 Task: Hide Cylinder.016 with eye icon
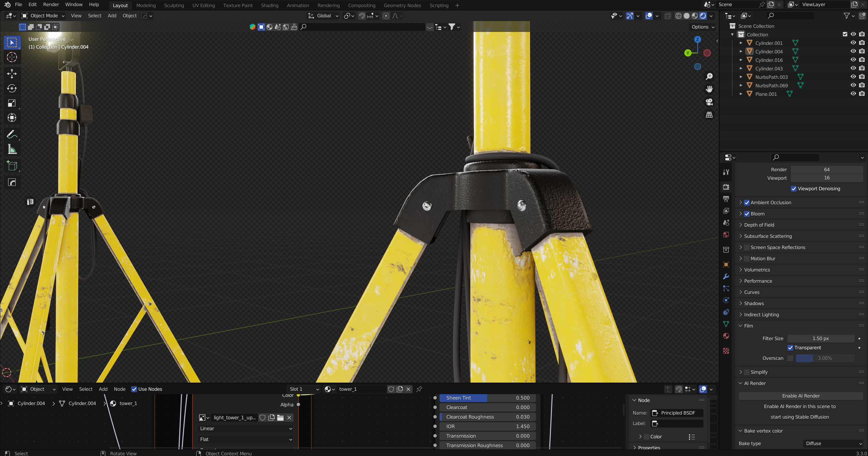853,60
